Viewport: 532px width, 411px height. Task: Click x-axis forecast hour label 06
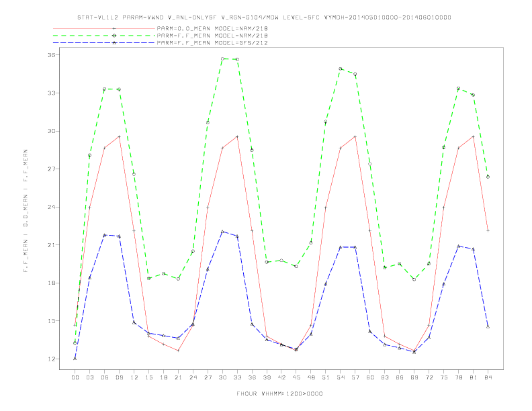coord(105,377)
